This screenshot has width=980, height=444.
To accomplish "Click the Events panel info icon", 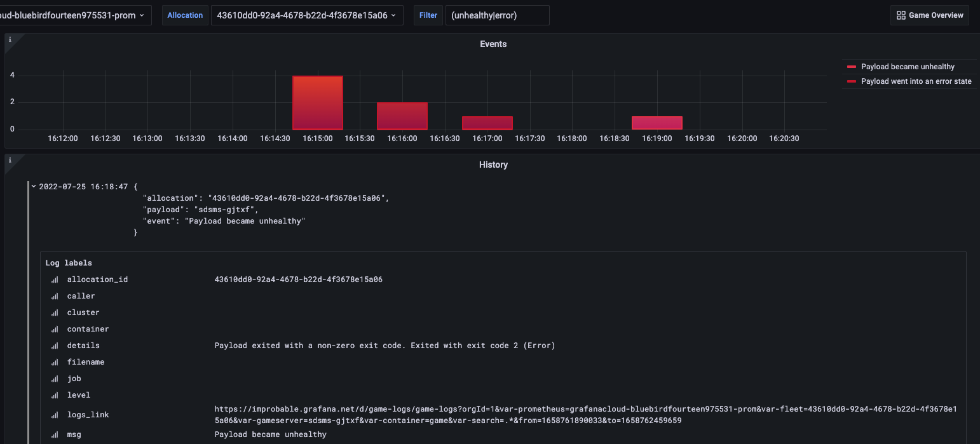I will point(10,39).
